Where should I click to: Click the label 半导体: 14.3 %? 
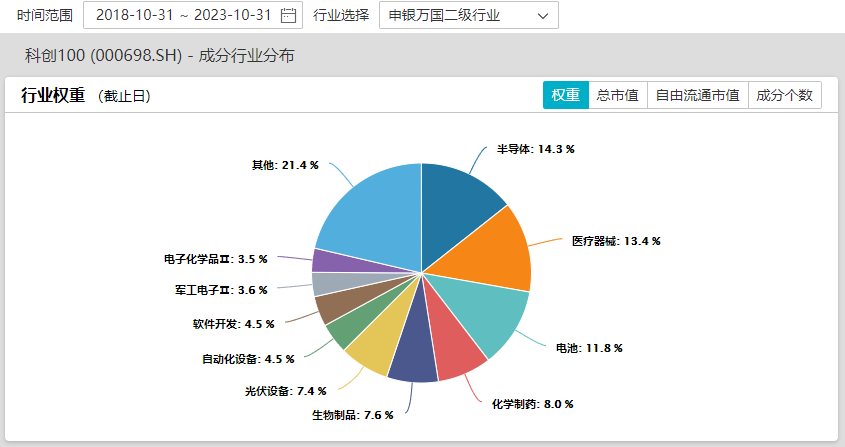click(x=536, y=149)
